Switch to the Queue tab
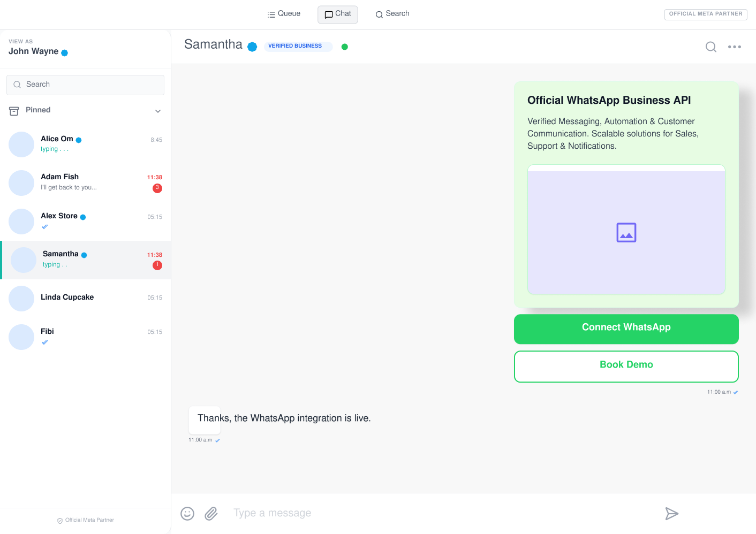The height and width of the screenshot is (534, 756). [284, 14]
